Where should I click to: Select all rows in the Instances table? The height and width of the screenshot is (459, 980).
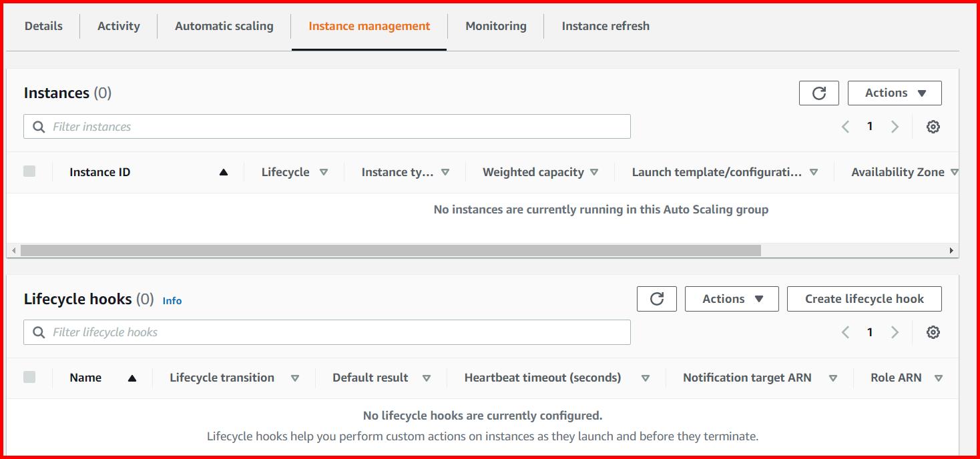pyautogui.click(x=29, y=171)
